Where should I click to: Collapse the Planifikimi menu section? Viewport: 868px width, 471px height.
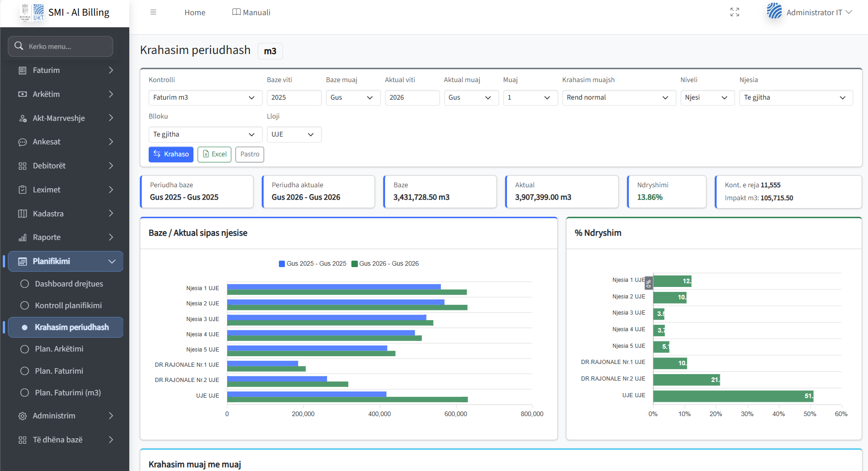[x=66, y=261]
